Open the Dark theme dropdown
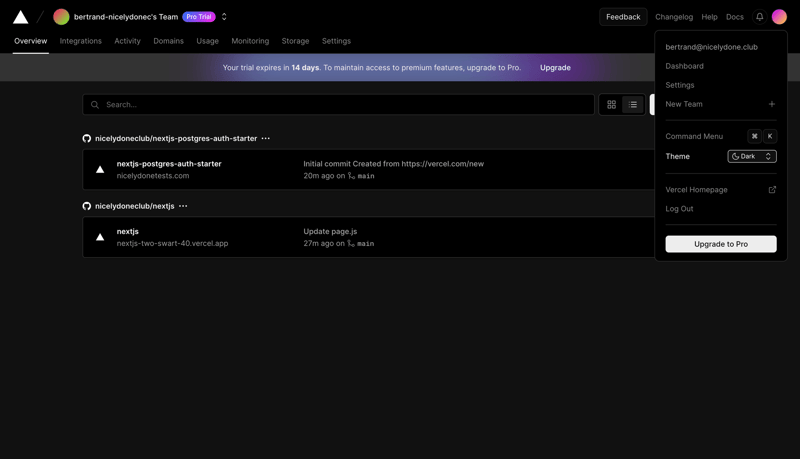The image size is (800, 459). [752, 157]
